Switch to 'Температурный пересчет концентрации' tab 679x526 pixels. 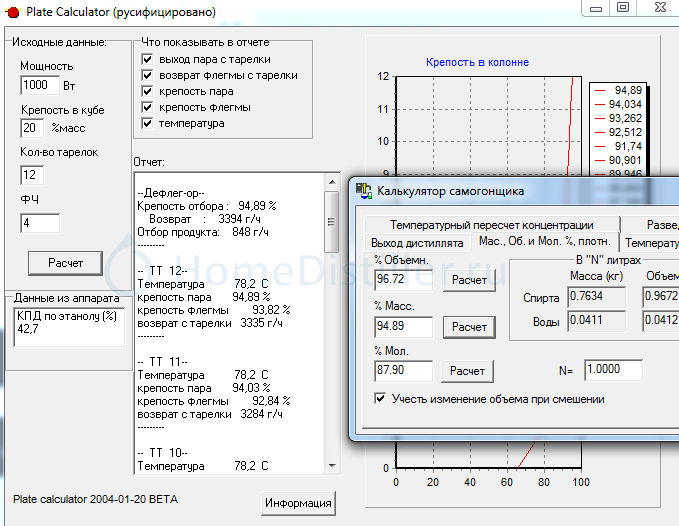pyautogui.click(x=491, y=225)
